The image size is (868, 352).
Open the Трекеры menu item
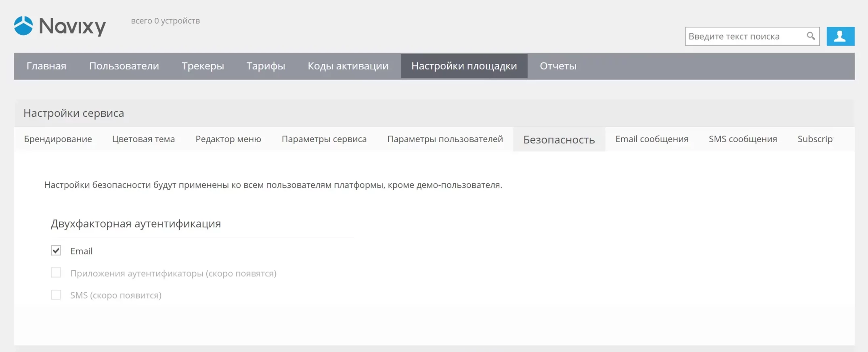[x=203, y=66]
